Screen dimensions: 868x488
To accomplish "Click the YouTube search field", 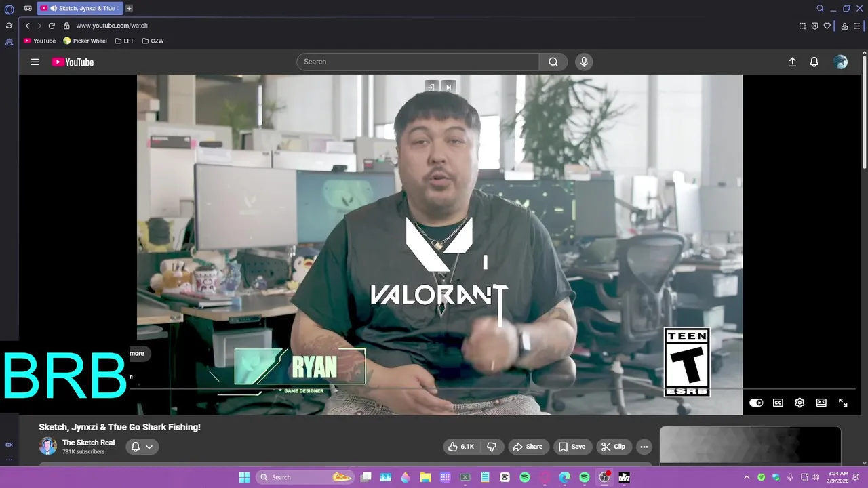I will (418, 62).
